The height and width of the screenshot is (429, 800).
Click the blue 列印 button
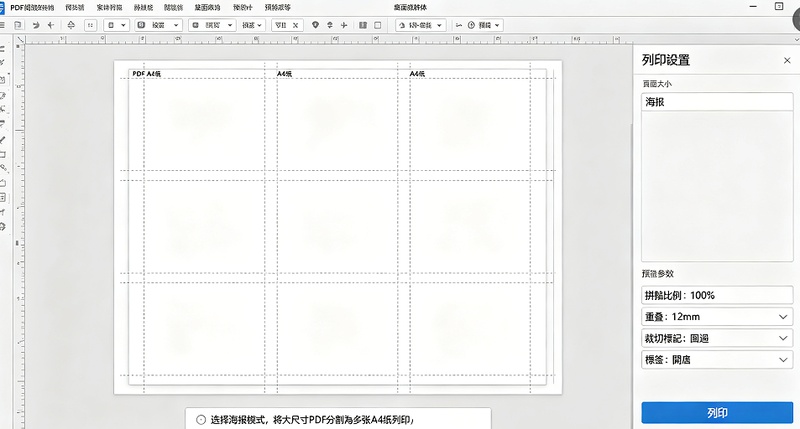tap(717, 412)
